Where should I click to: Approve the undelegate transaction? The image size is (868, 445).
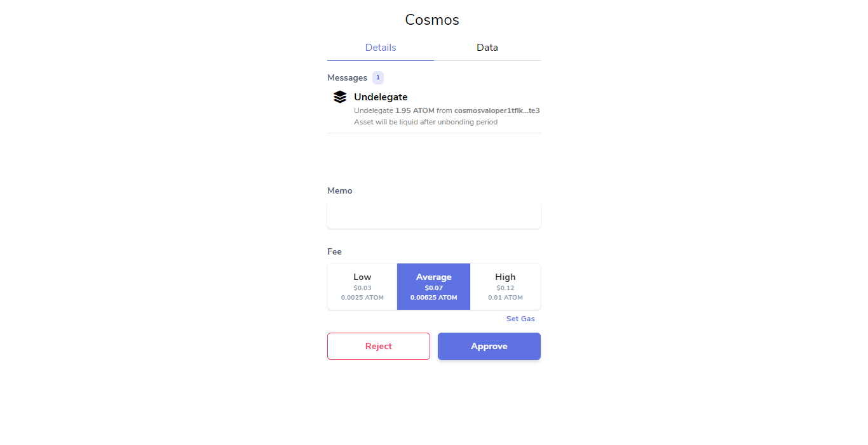pyautogui.click(x=489, y=346)
